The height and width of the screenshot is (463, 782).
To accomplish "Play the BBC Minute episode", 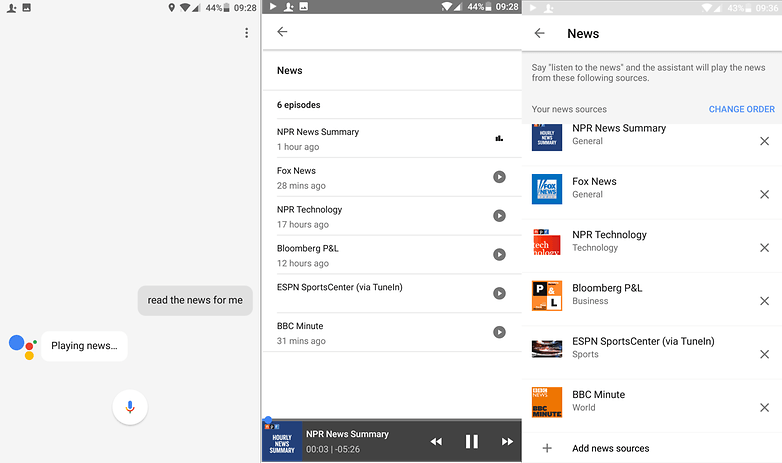I will [499, 332].
